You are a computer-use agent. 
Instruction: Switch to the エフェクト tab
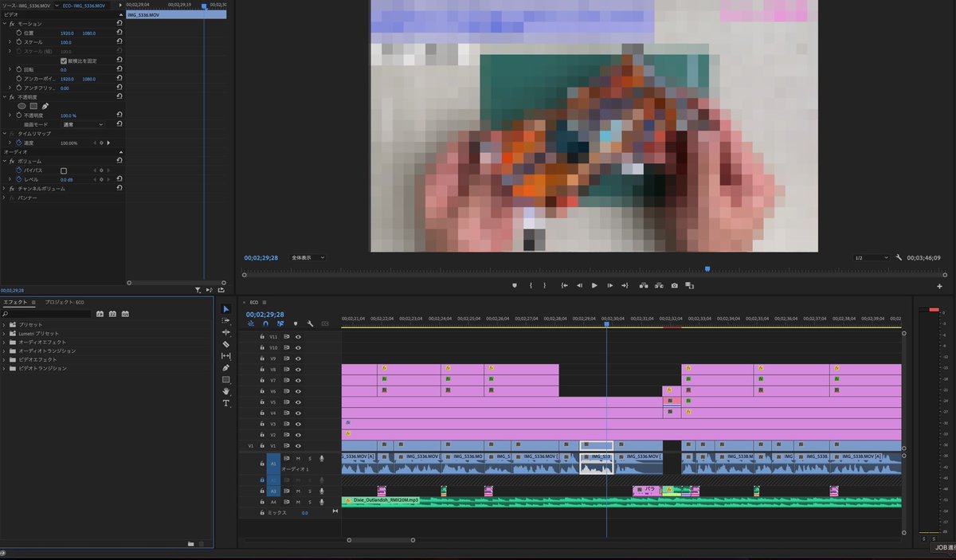click(x=15, y=302)
